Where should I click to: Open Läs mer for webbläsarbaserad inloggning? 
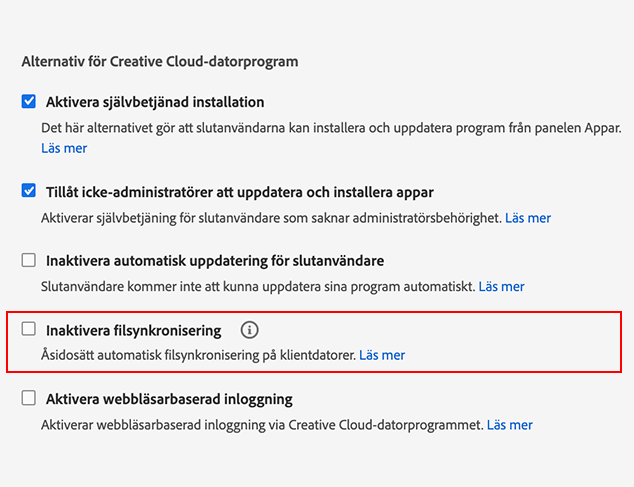pyautogui.click(x=509, y=425)
